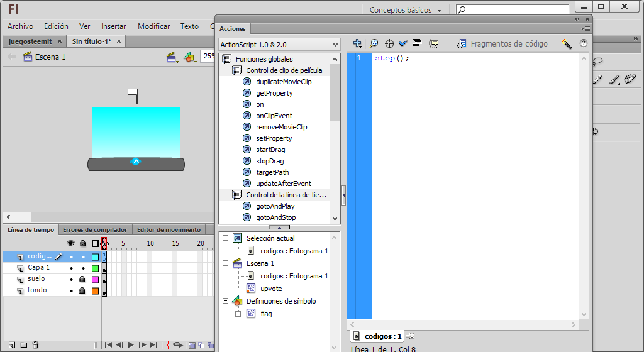The image size is (644, 352).
Task: Select the duplicateMovieClip function
Action: 284,82
